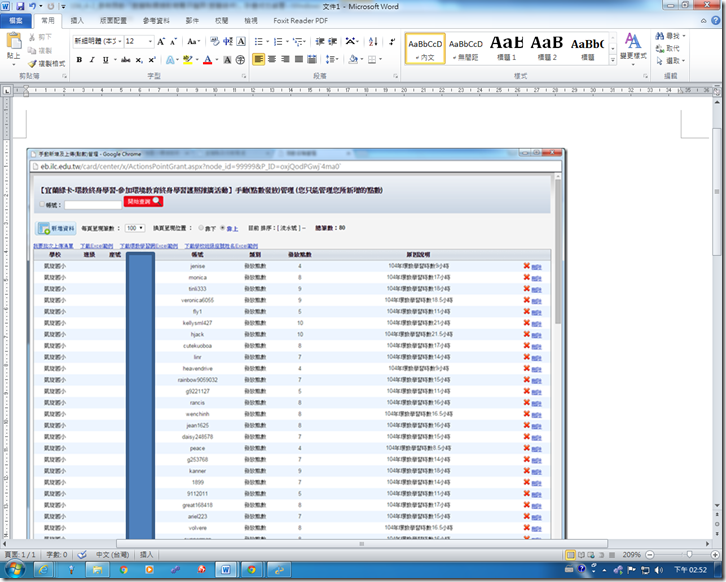Screen dimensions: 726x582
Task: Select the 標題 1 style
Action: 506,47
